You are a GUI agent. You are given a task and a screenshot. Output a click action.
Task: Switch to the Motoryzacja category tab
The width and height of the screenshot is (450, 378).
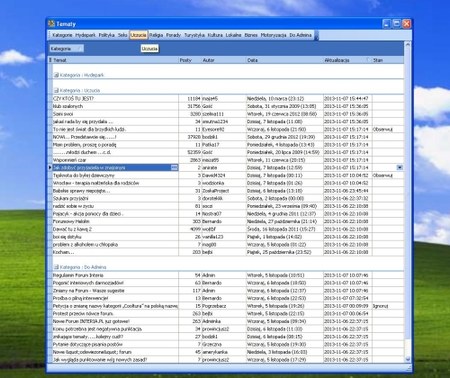click(x=273, y=35)
